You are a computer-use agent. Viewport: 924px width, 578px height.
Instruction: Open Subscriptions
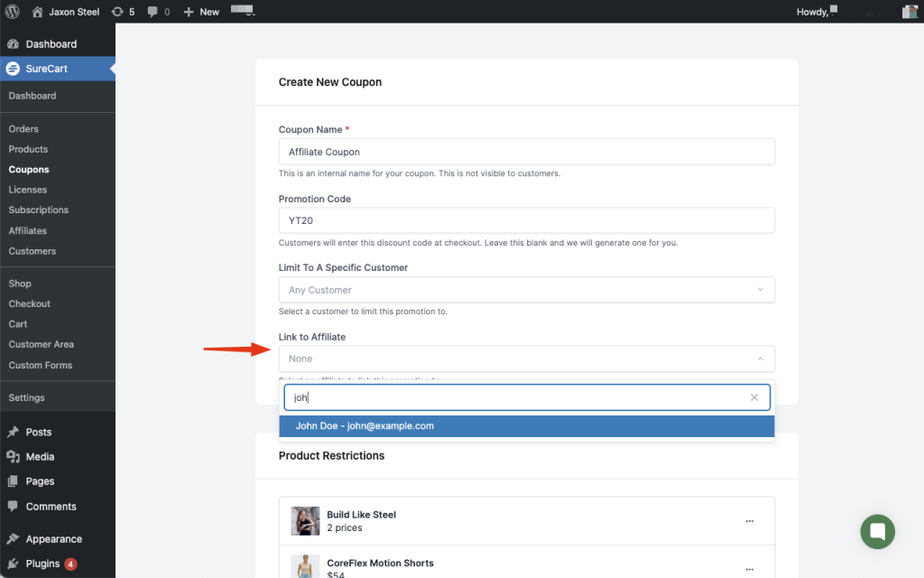click(x=38, y=210)
